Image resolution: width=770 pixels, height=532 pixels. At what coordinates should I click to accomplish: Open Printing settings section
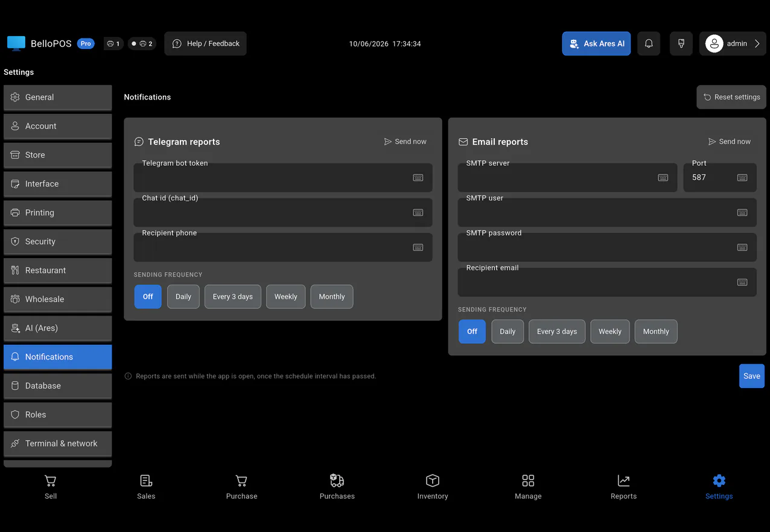[x=58, y=213]
